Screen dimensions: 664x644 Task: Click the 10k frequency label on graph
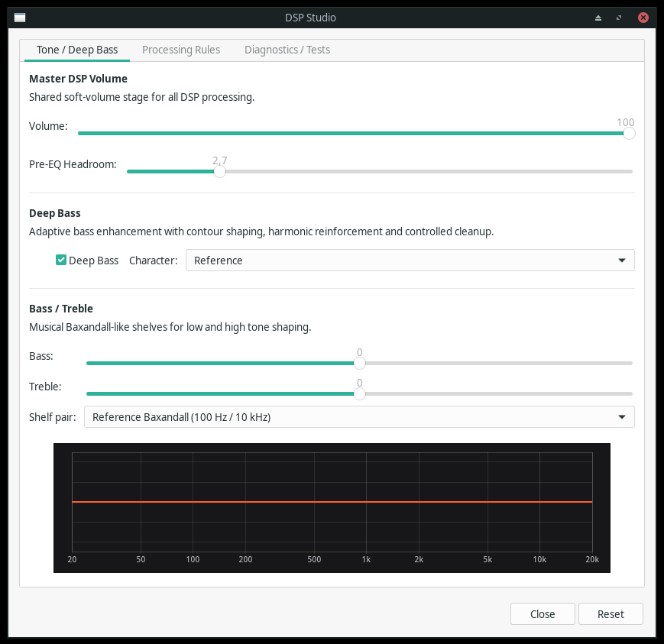539,559
